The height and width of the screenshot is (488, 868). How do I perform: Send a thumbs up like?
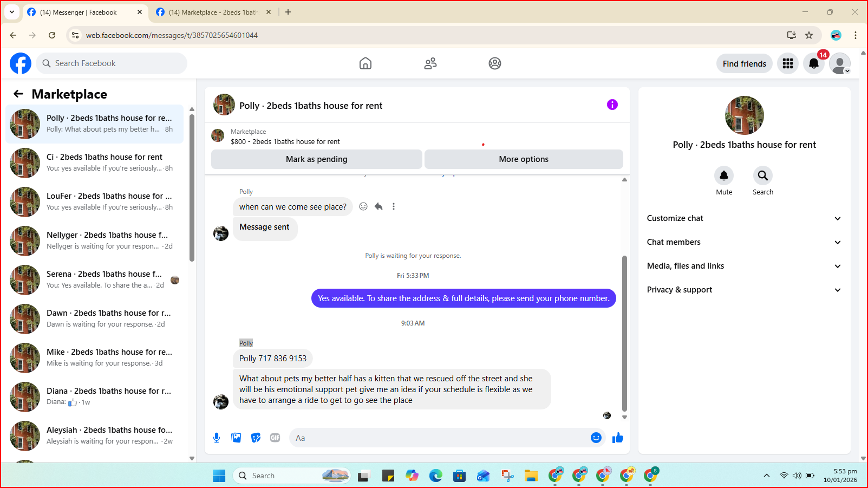(x=618, y=438)
